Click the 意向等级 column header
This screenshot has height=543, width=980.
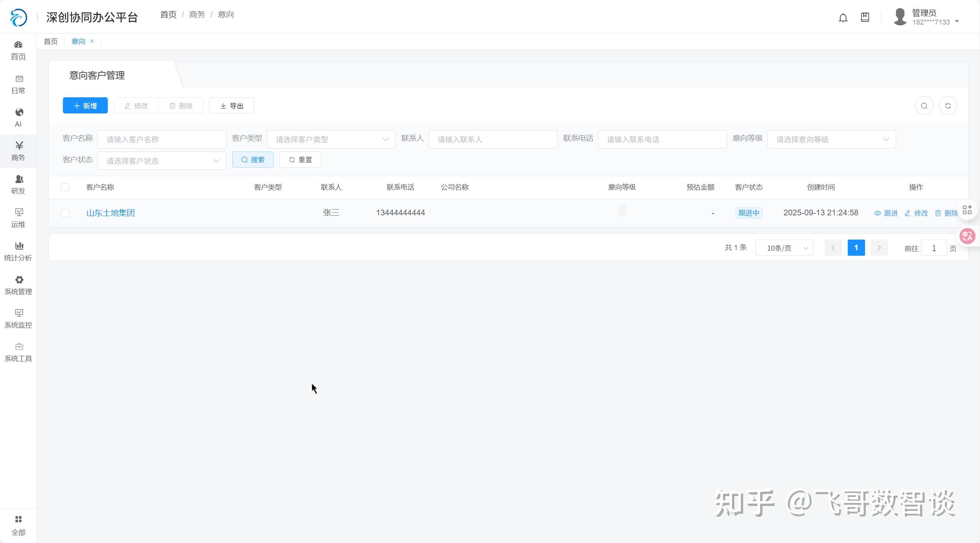[x=622, y=187]
